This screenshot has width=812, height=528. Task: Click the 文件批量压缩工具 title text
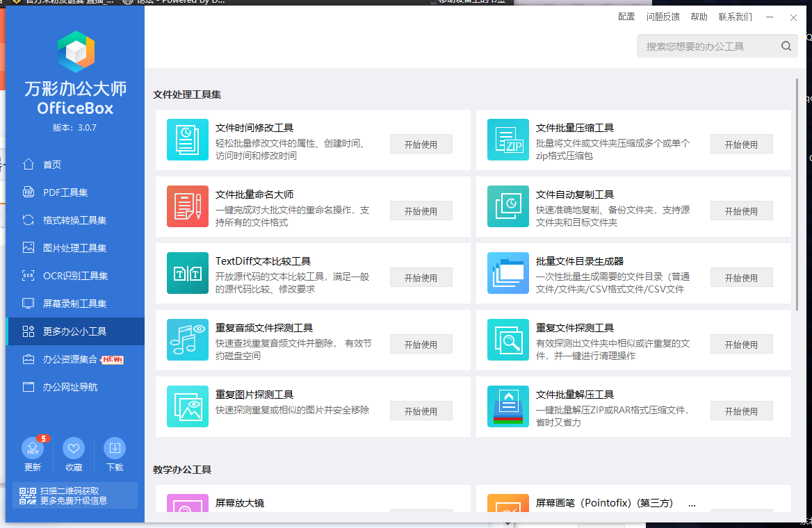coord(575,128)
